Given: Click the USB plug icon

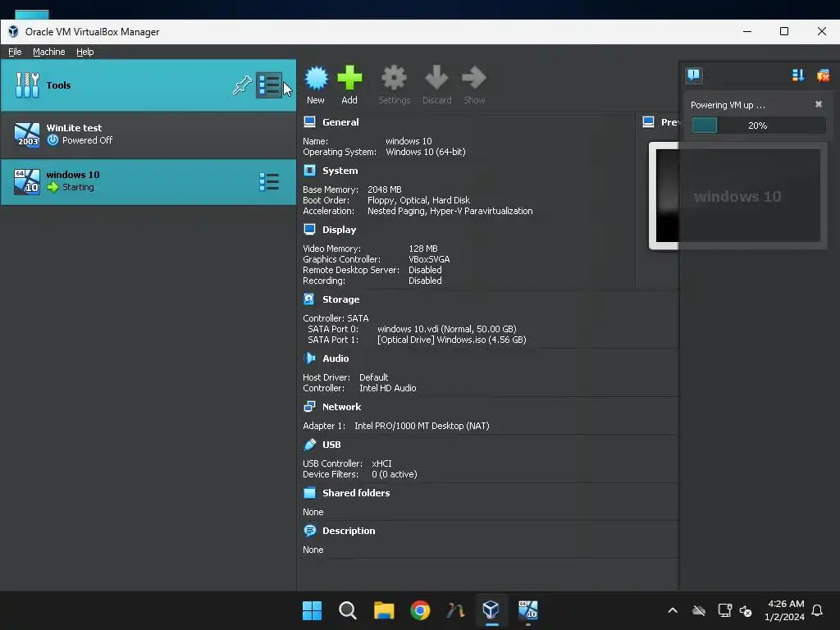Looking at the screenshot, I should [309, 444].
